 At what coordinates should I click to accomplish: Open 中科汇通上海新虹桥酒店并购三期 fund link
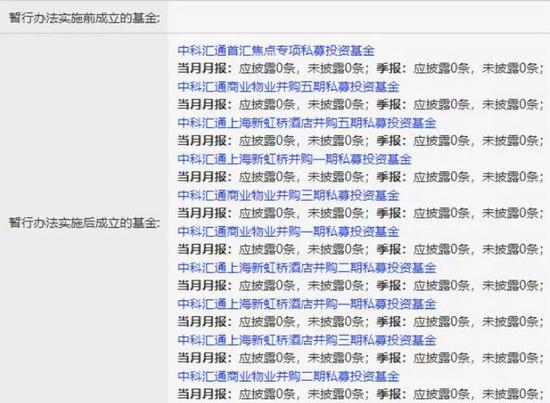tap(307, 340)
